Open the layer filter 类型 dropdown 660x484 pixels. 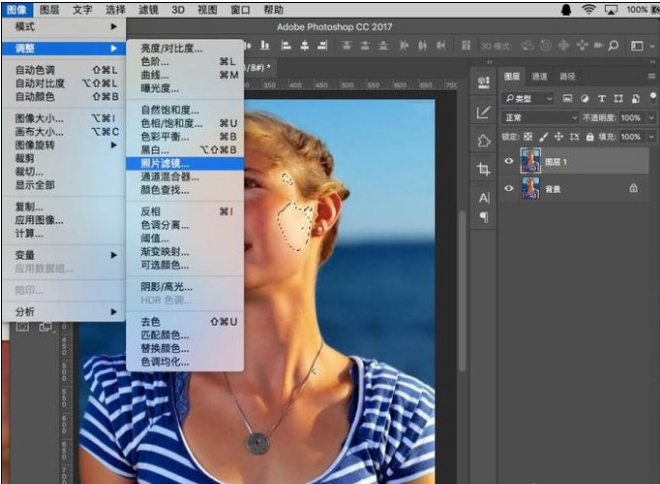point(529,98)
